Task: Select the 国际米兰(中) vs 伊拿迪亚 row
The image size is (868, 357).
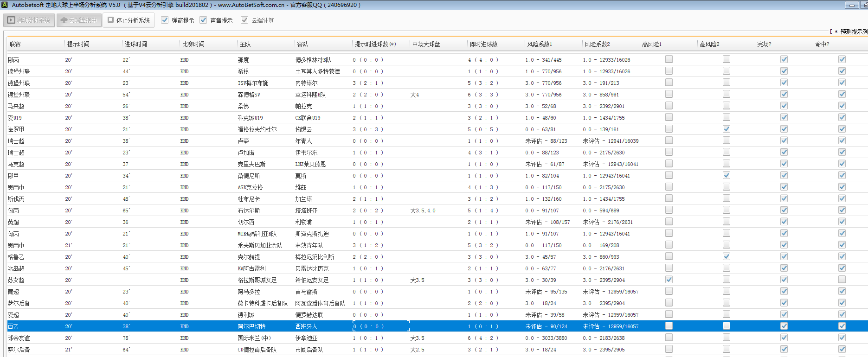Action: [x=254, y=338]
